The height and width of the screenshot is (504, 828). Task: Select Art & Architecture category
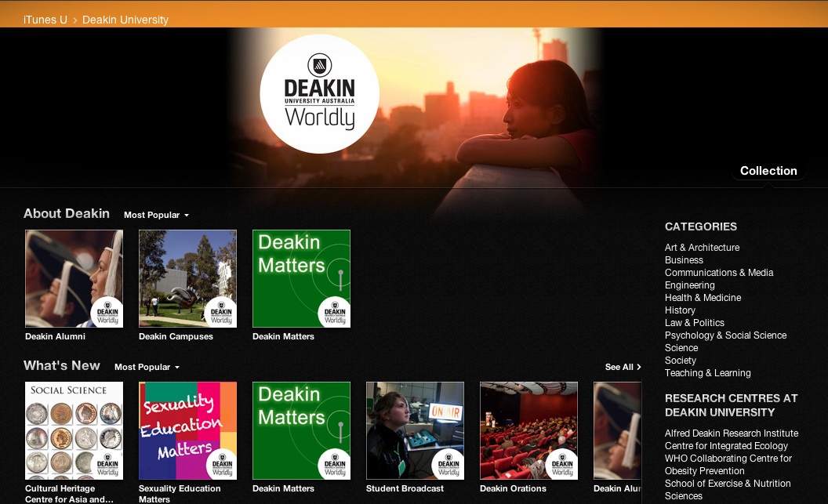pyautogui.click(x=702, y=248)
